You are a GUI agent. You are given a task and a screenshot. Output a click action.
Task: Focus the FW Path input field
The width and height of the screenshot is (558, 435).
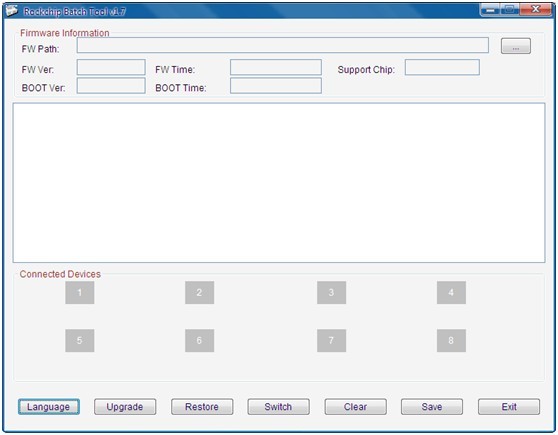click(283, 45)
